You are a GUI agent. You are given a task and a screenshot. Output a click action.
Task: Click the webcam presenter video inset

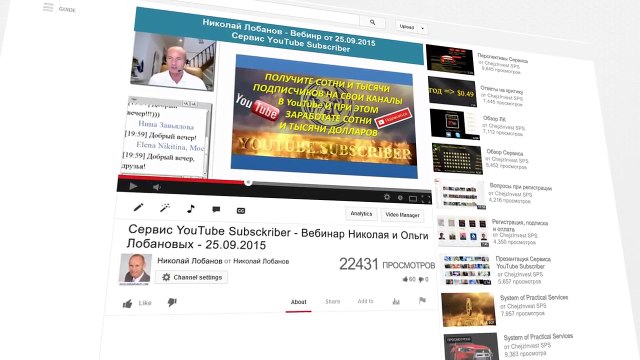173,62
